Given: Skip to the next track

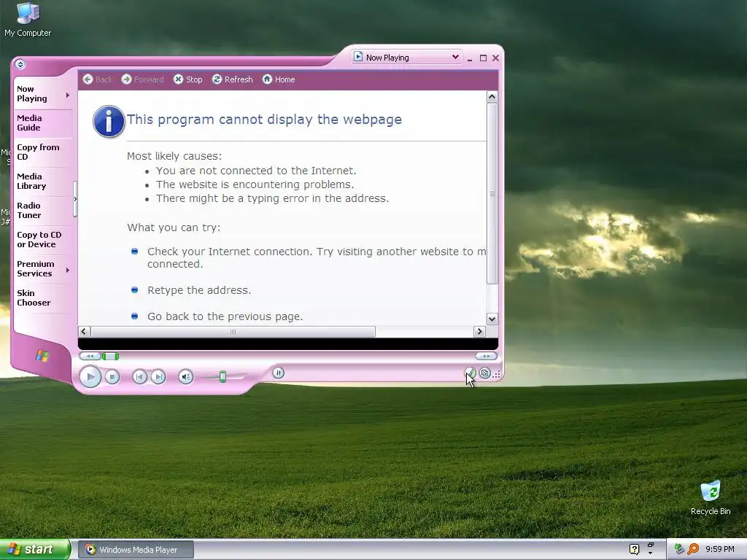Looking at the screenshot, I should click(158, 377).
